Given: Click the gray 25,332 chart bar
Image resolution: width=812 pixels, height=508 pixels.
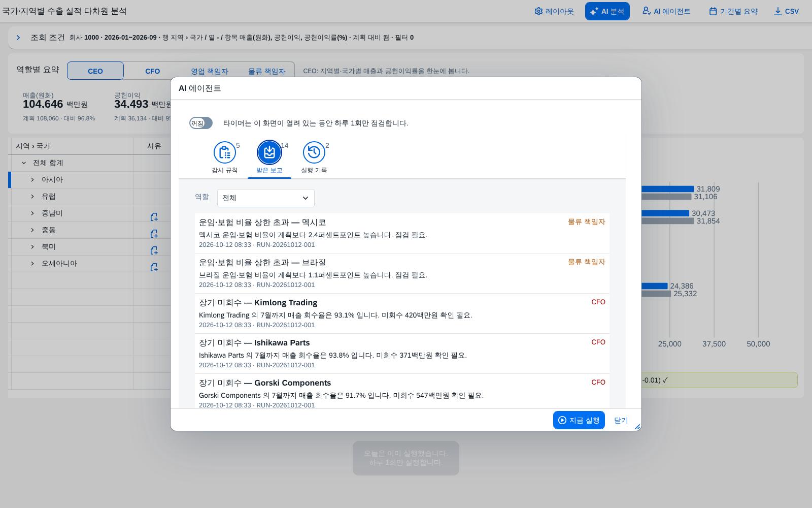Looking at the screenshot, I should [656, 294].
